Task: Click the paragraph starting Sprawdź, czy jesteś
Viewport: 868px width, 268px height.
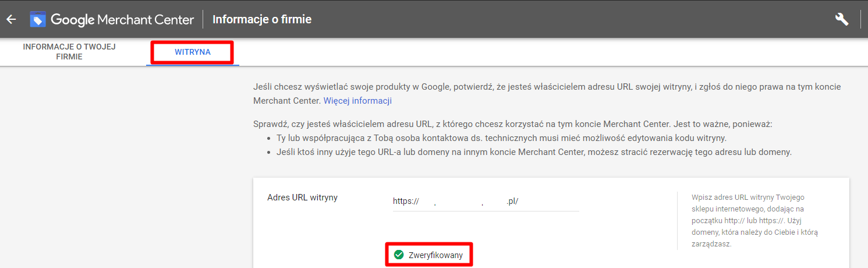Action: (512, 124)
